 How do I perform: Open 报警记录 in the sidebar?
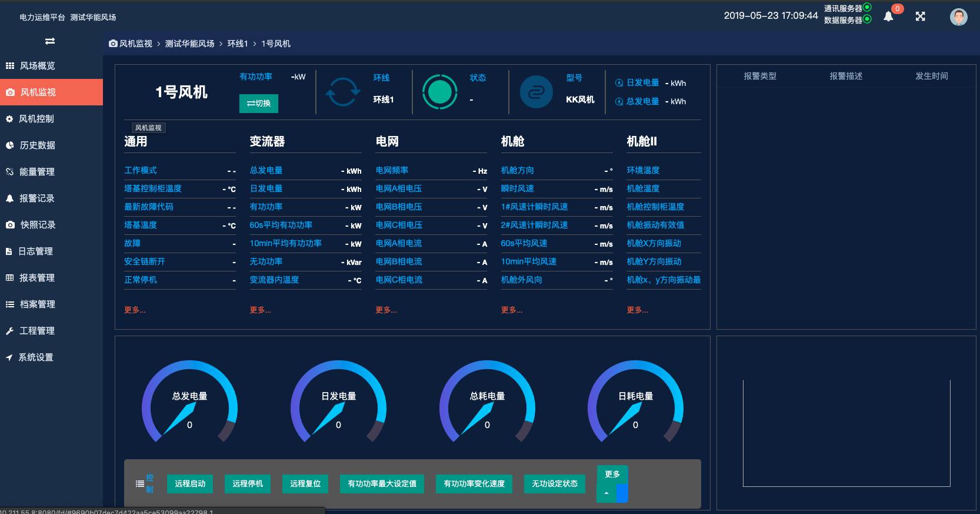pyautogui.click(x=36, y=198)
